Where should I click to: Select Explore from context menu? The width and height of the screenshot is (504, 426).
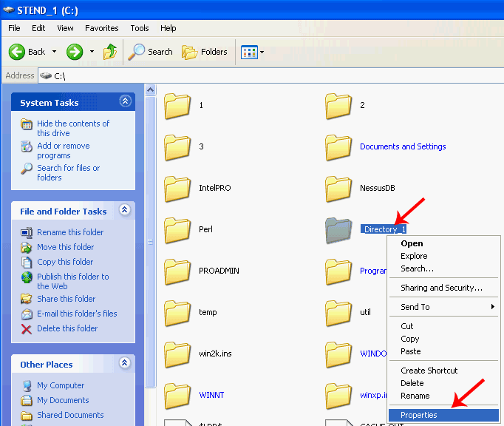coord(443,256)
